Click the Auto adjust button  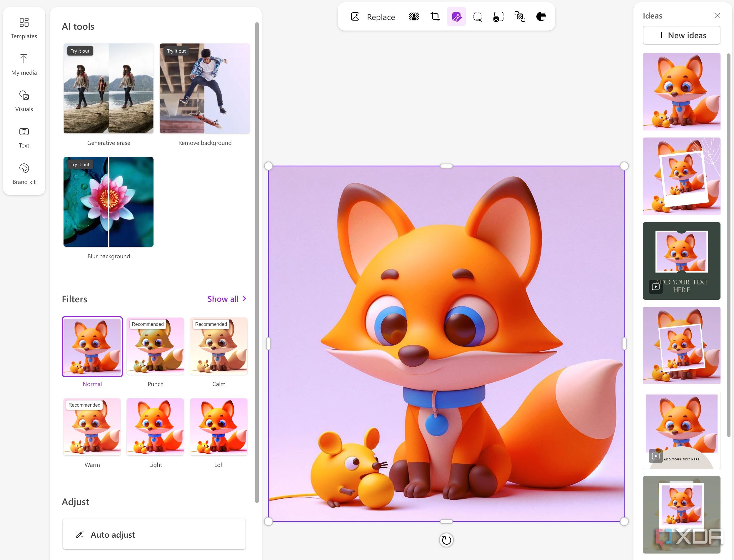[154, 534]
